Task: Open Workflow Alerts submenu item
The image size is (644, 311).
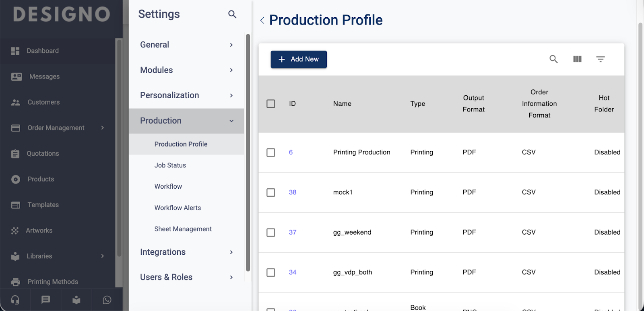Action: [x=178, y=208]
